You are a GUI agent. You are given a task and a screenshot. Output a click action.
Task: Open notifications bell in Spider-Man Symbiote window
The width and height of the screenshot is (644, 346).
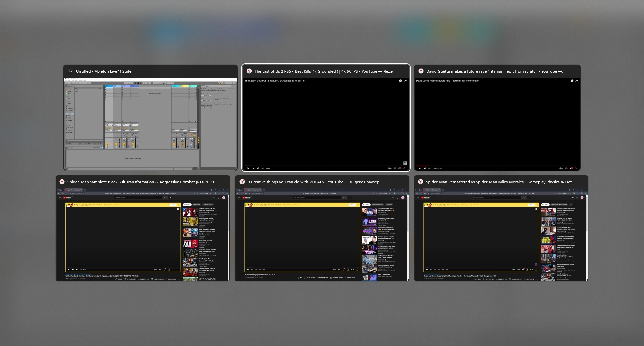tap(219, 198)
